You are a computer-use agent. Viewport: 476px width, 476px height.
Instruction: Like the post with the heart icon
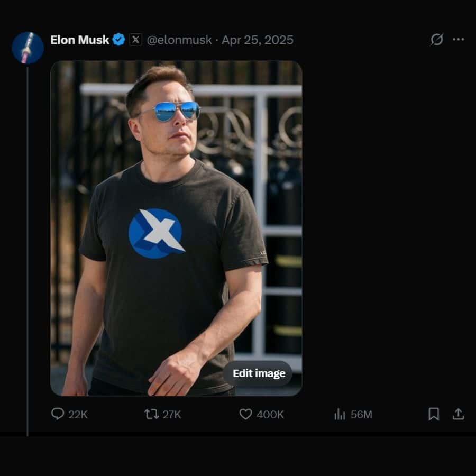[x=245, y=414]
